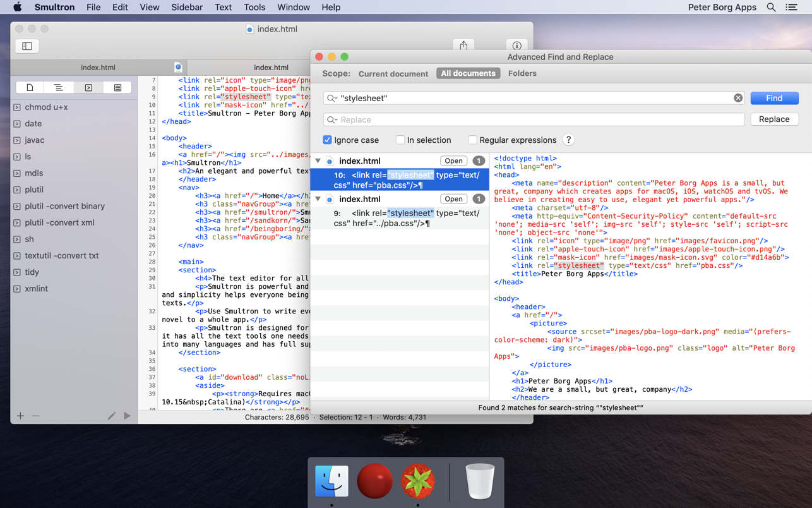812x508 pixels.
Task: Open the Sidebar menu
Action: 187,8
